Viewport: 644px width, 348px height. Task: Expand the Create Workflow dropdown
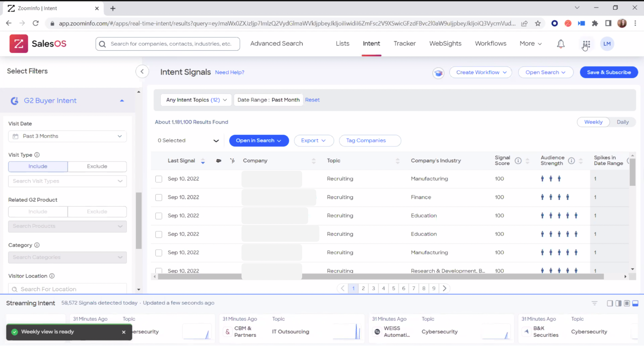[x=481, y=72]
